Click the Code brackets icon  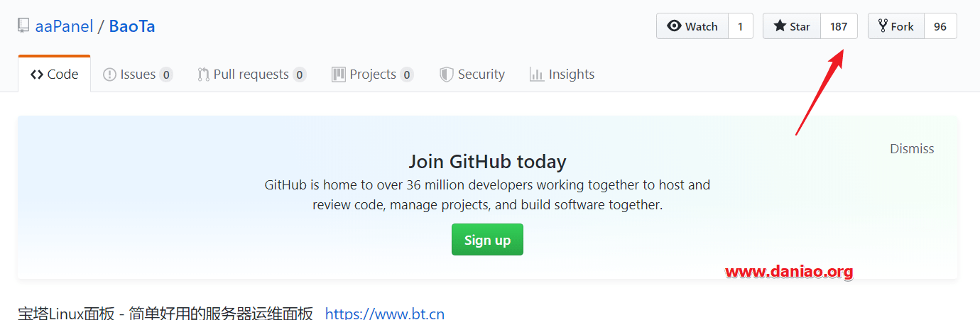pyautogui.click(x=37, y=75)
